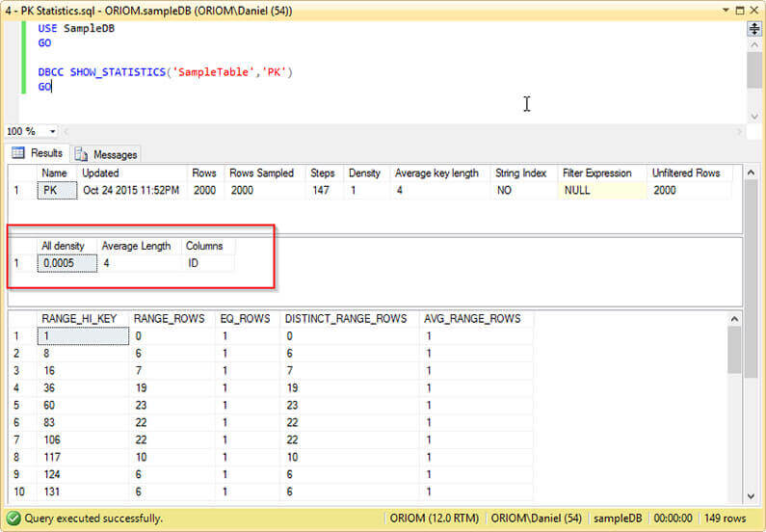Select the All density value 0,0005

(66, 263)
